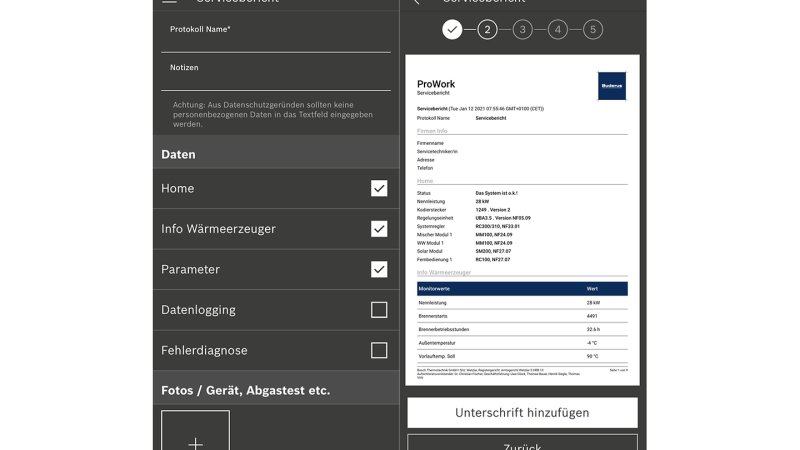Click the Systemregler row in the report
This screenshot has height=450, width=800.
click(x=468, y=226)
